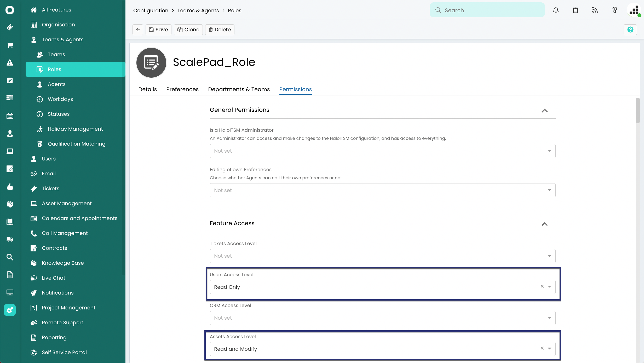Open the magnifier search icon in the narrow sidebar

click(10, 257)
